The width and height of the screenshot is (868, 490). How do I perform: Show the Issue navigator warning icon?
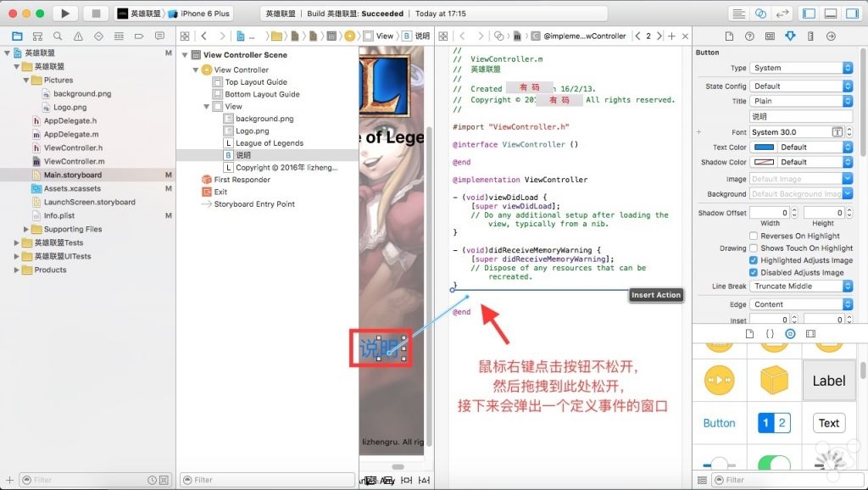coord(78,36)
